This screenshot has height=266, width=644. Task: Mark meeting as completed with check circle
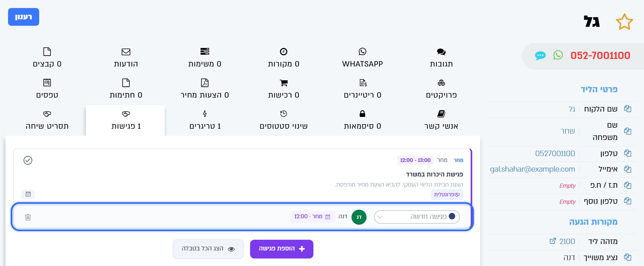point(28,160)
